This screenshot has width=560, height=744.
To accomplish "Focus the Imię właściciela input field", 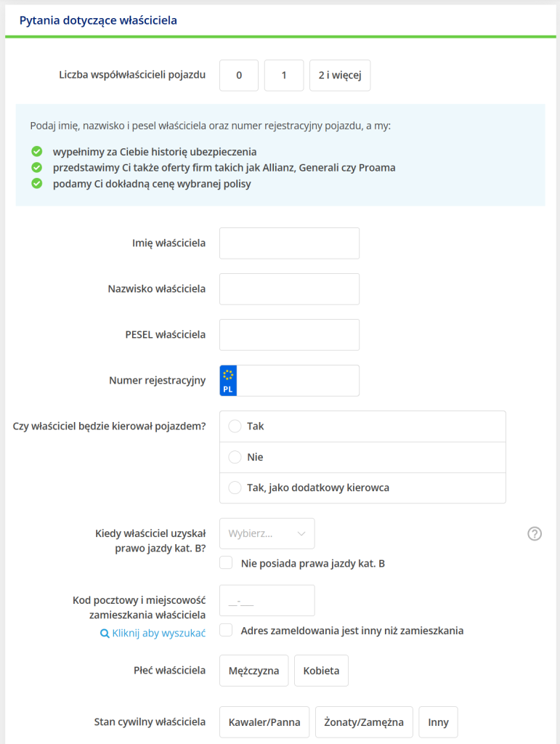I will (289, 243).
